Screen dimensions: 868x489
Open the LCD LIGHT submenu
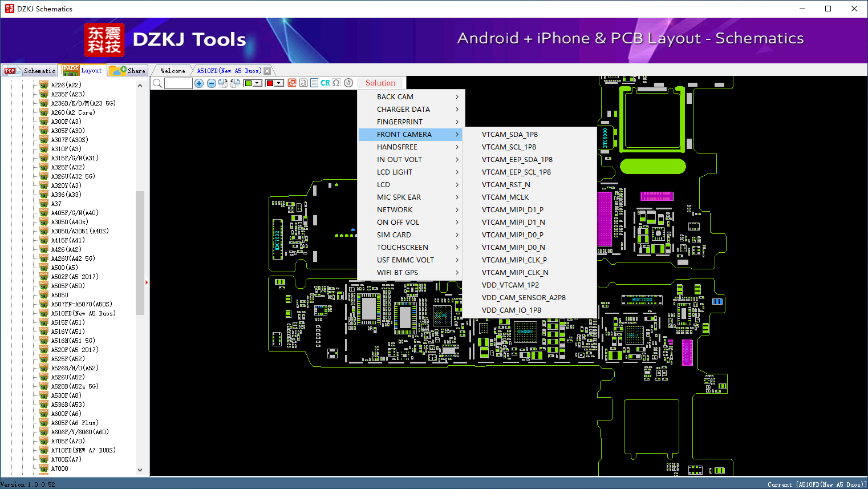pos(412,172)
